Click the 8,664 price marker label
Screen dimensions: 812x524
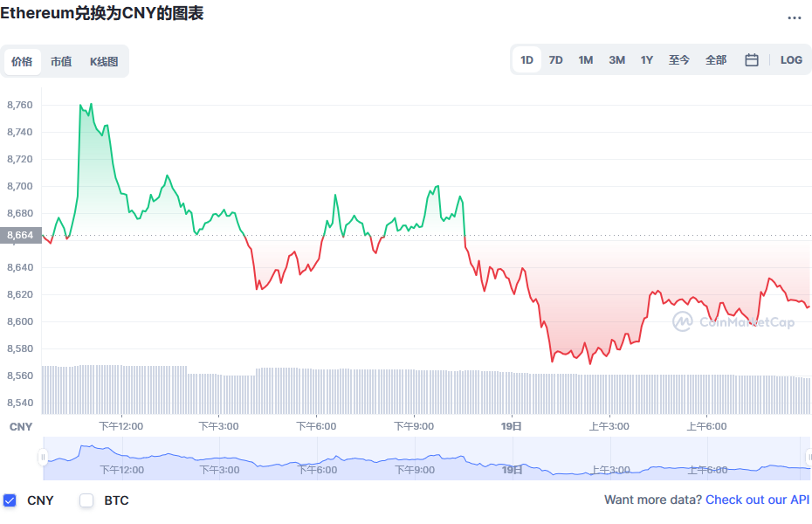(x=21, y=235)
